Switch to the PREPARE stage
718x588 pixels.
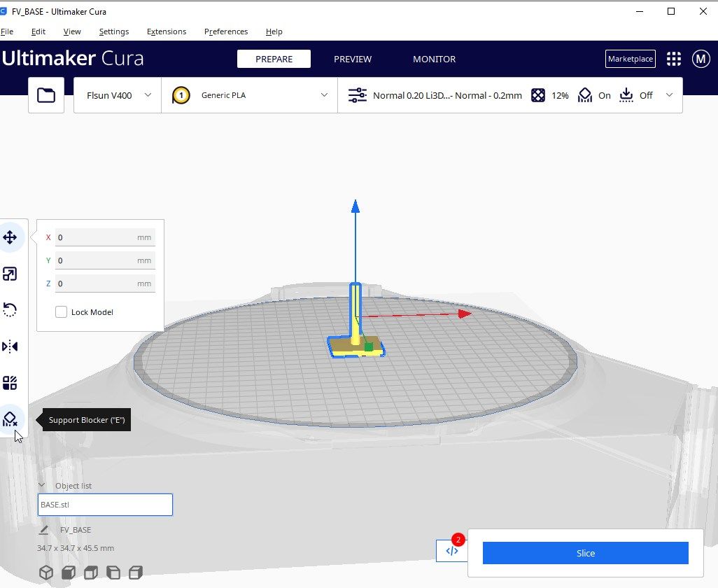274,59
